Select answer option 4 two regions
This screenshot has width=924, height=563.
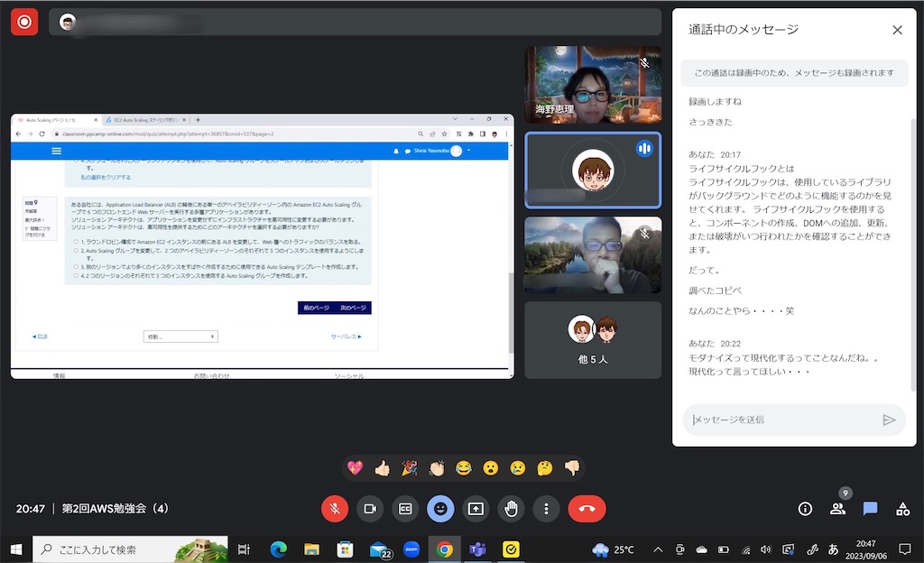76,275
